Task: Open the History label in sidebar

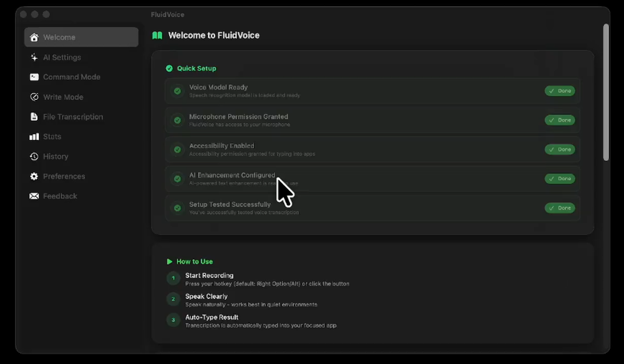Action: 56,156
